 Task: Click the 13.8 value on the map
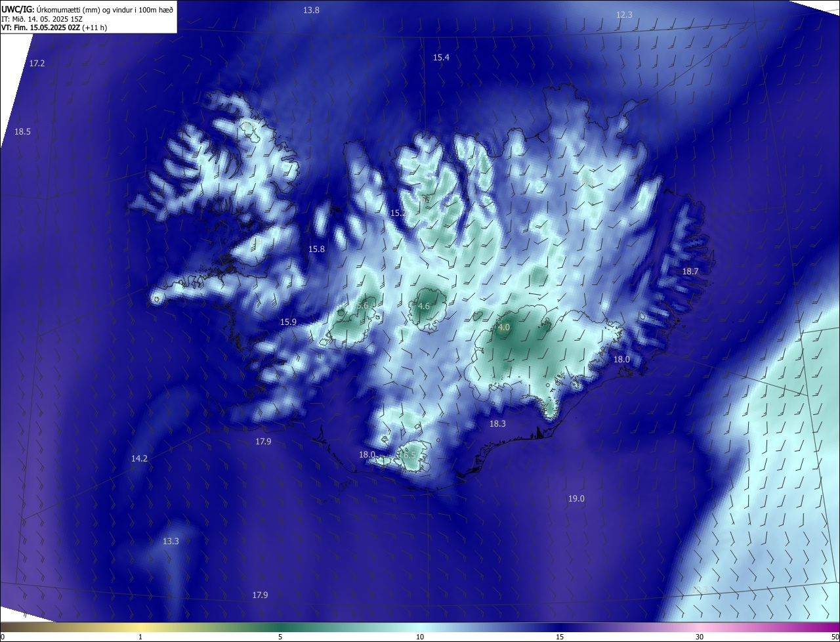[311, 10]
